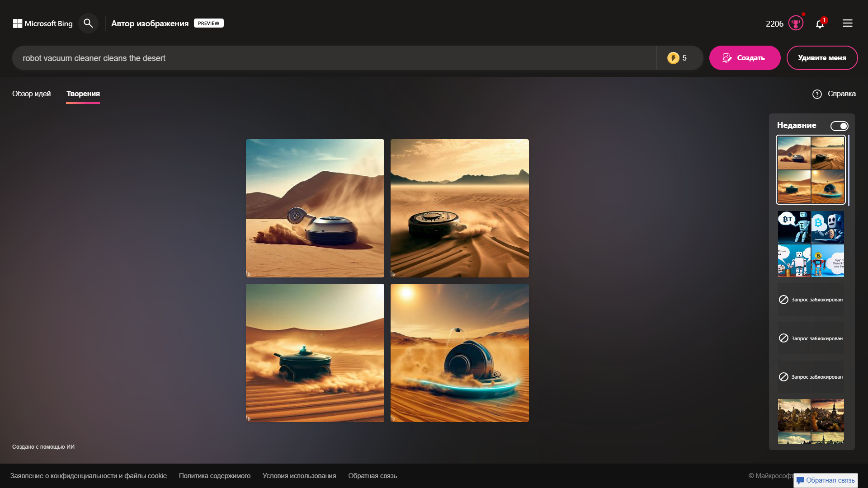Click the Справка help question icon
The height and width of the screenshot is (488, 868).
(817, 94)
